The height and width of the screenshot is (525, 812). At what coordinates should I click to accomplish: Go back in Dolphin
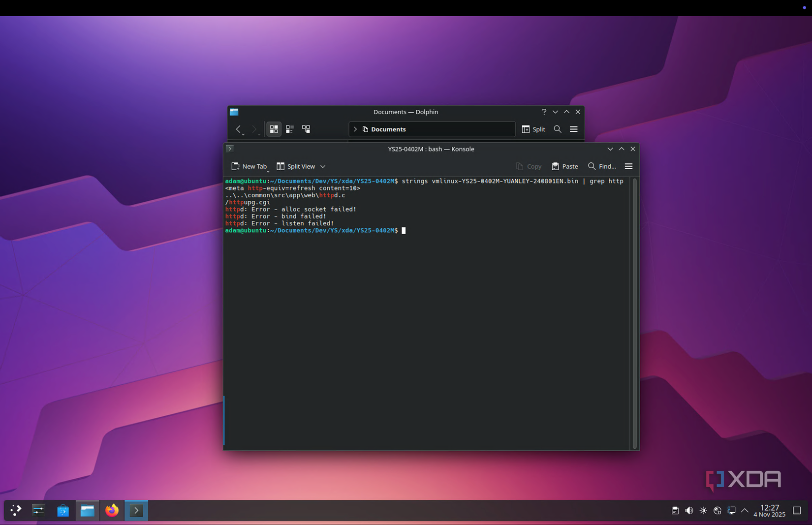[238, 129]
